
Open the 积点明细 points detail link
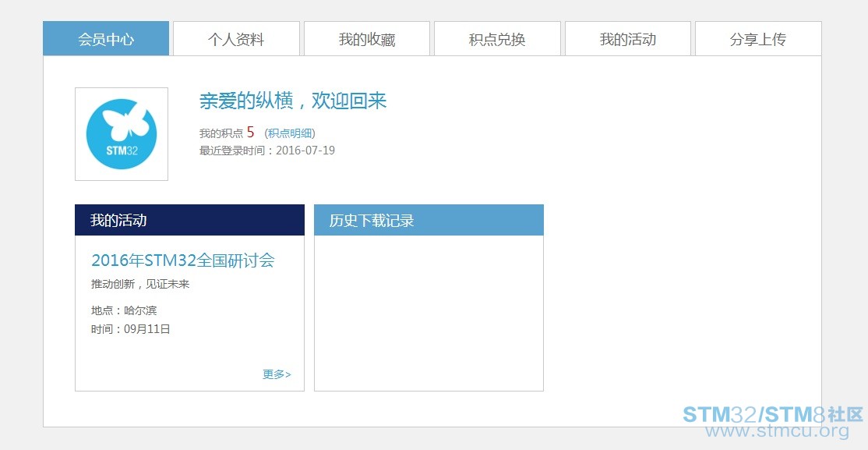290,133
